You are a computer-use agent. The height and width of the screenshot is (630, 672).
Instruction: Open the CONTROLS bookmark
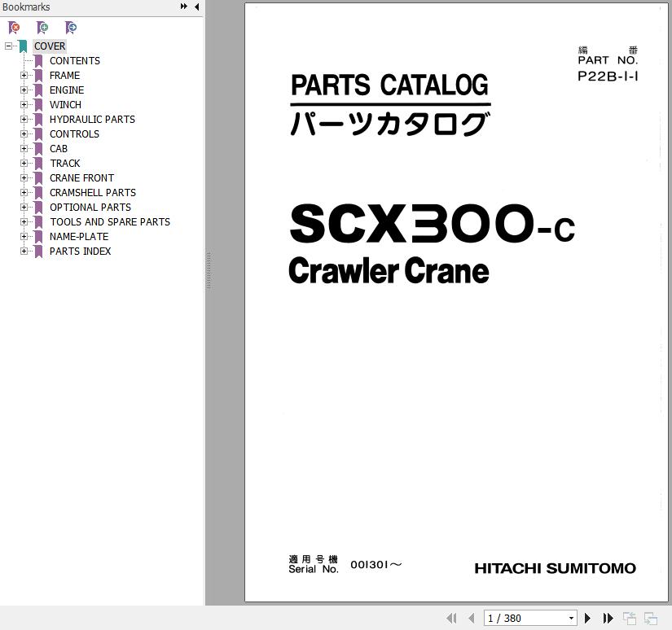click(x=75, y=134)
